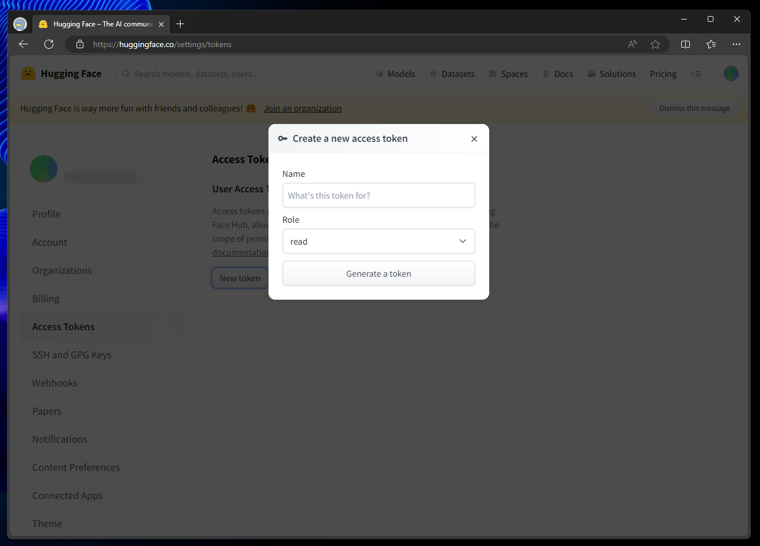Click Dismiss this message button
Viewport: 760px width, 546px height.
[695, 108]
